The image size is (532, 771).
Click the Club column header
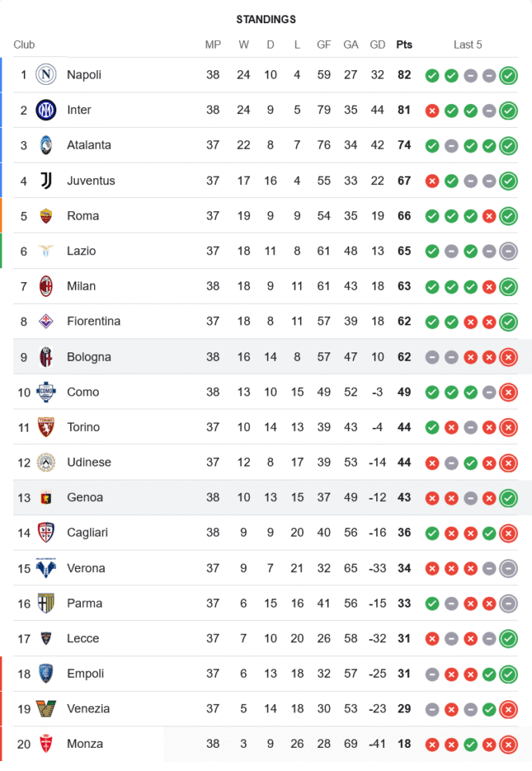pyautogui.click(x=24, y=45)
